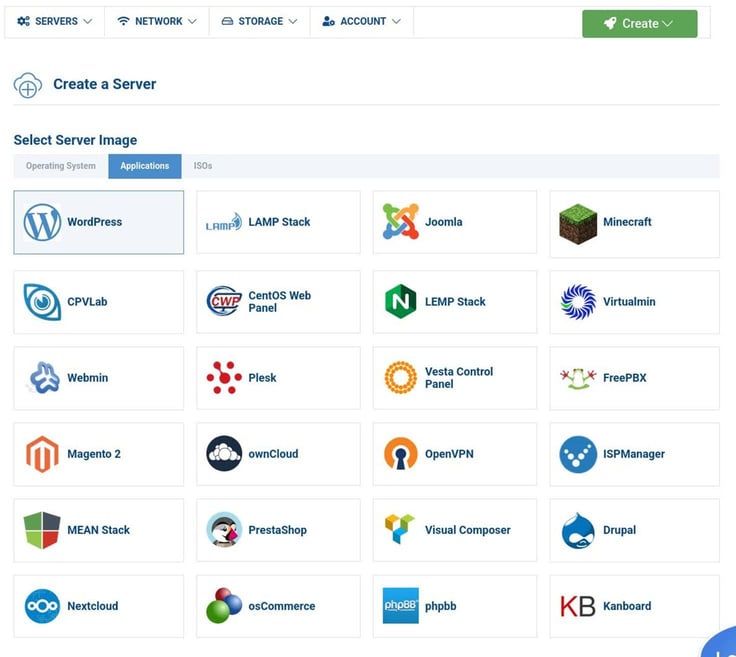
Task: Click the CWP CentOS Web Panel logo
Action: click(224, 301)
